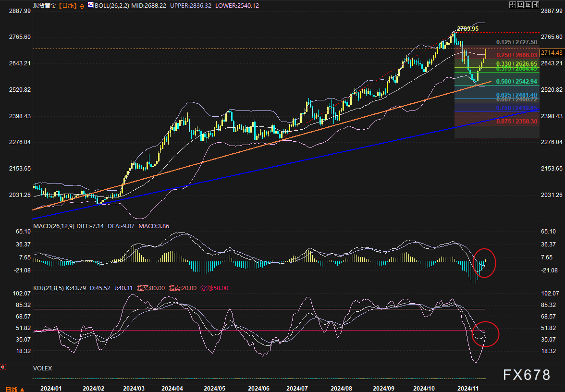This screenshot has height=392, width=565.
Task: Click the 2789.95 peak price marker
Action: coord(467,29)
